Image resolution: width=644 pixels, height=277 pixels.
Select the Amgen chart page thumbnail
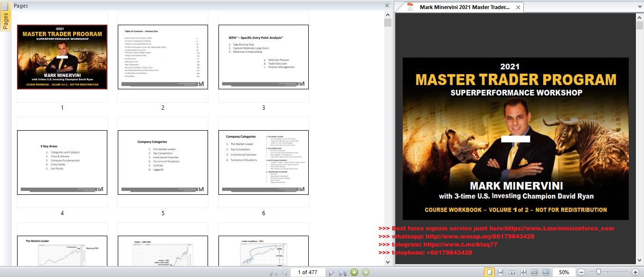pyautogui.click(x=163, y=251)
